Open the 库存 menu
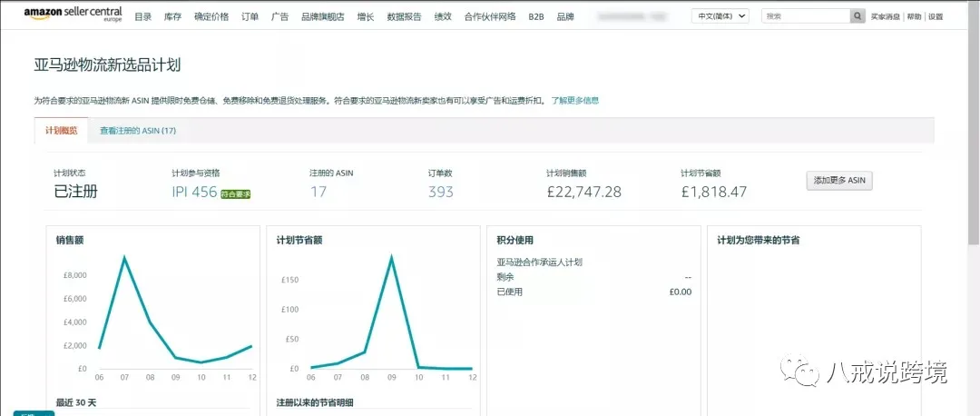Image resolution: width=980 pixels, height=416 pixels. pos(172,17)
